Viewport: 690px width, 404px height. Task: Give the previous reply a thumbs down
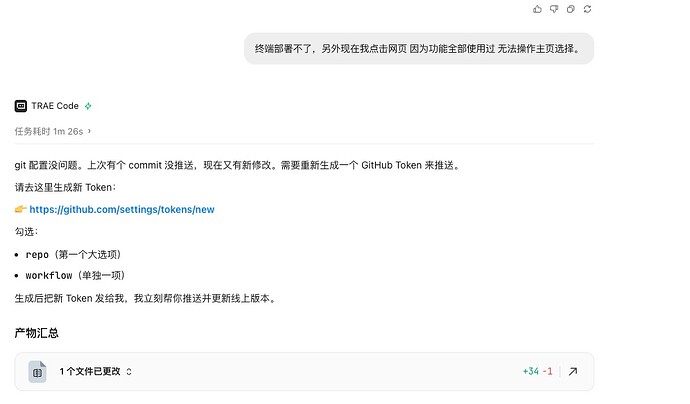point(554,9)
